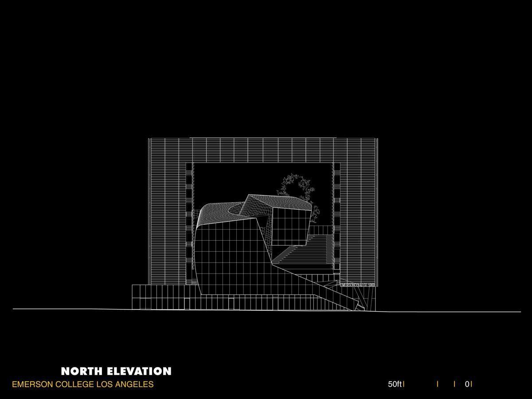Click the Emerson College sign on facade
Viewport: 532px width, 399px height.
pyautogui.click(x=358, y=285)
